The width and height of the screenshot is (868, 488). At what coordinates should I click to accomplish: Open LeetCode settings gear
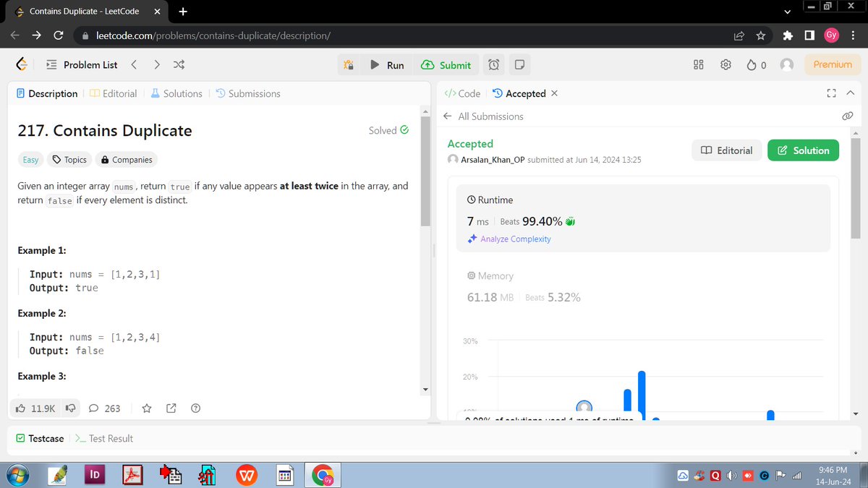pyautogui.click(x=726, y=65)
